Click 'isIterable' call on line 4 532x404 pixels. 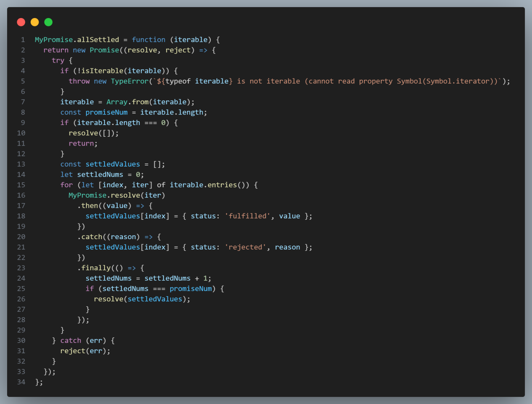[x=102, y=71]
